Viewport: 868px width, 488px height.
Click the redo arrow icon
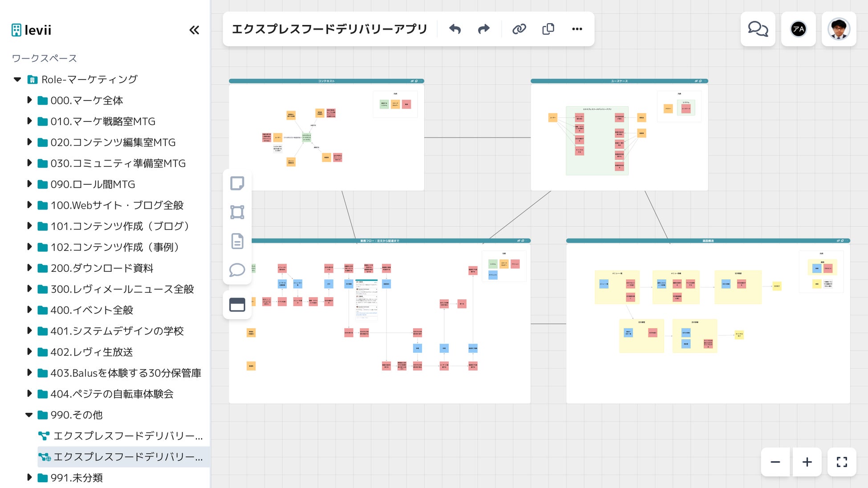484,29
